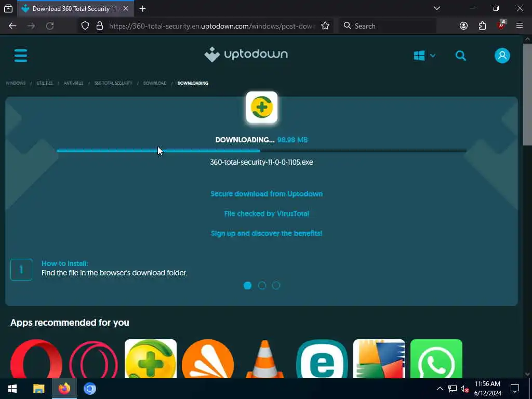Click Firefox taskbar icon
Image resolution: width=532 pixels, height=399 pixels.
tap(64, 389)
